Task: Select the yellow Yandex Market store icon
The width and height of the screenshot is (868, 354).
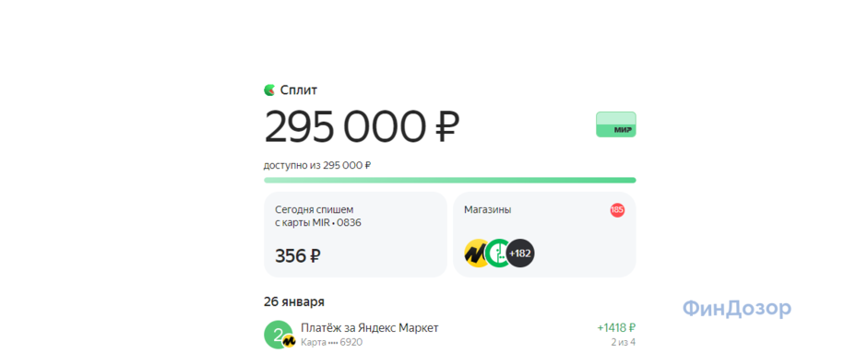Action: click(477, 254)
